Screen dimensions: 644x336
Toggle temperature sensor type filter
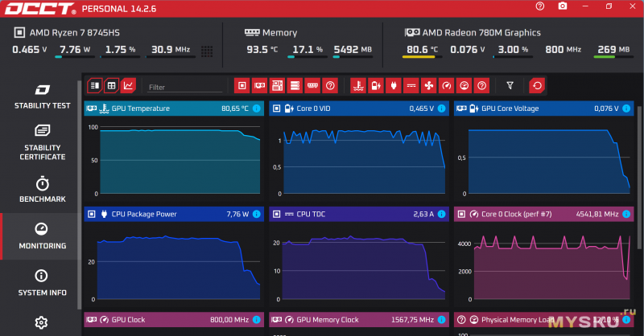(358, 86)
